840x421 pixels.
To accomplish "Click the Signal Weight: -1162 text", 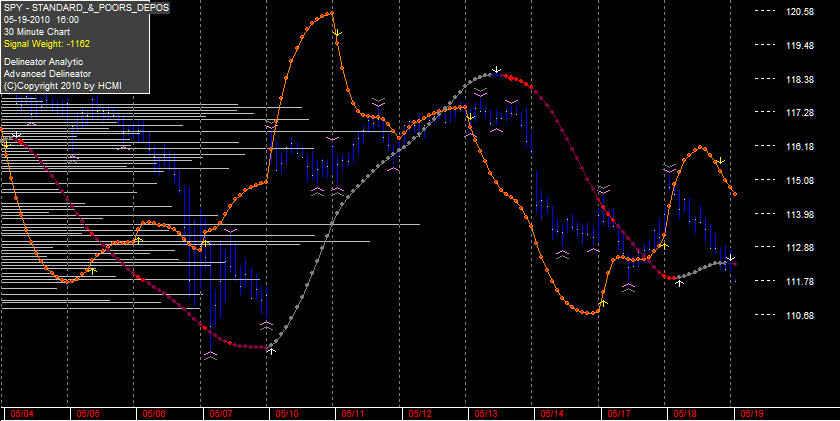I will coord(47,44).
